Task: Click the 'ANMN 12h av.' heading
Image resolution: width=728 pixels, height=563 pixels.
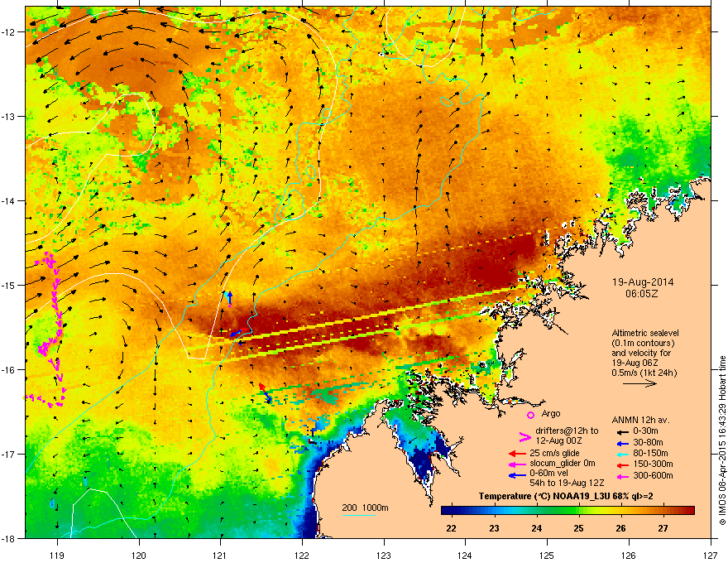Action: (x=640, y=420)
